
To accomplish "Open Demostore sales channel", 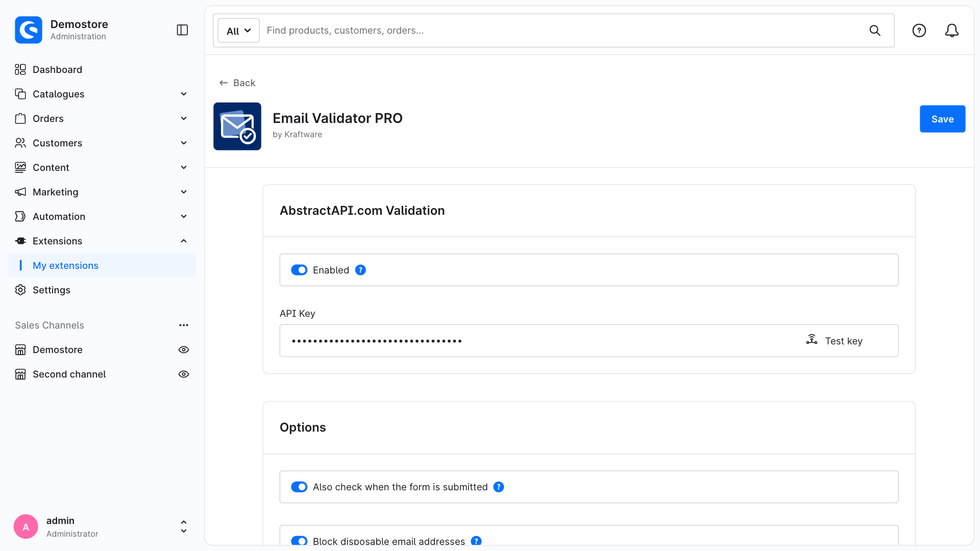I will [x=58, y=349].
